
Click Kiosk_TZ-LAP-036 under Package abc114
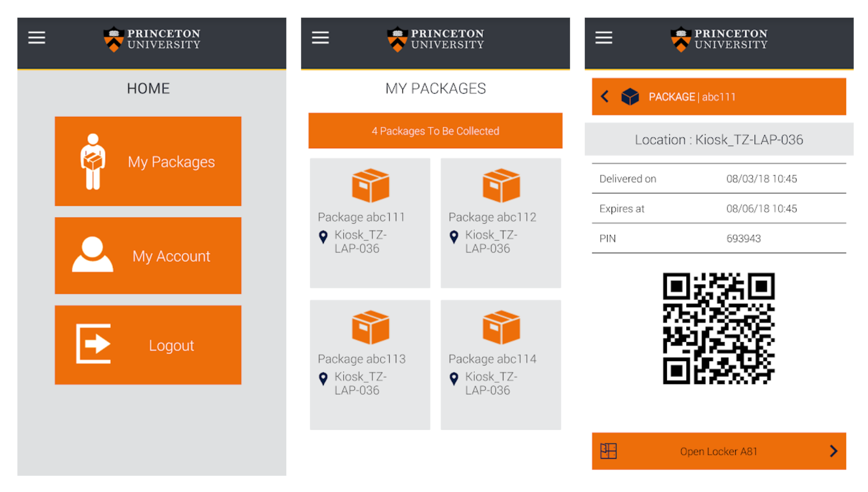point(491,383)
